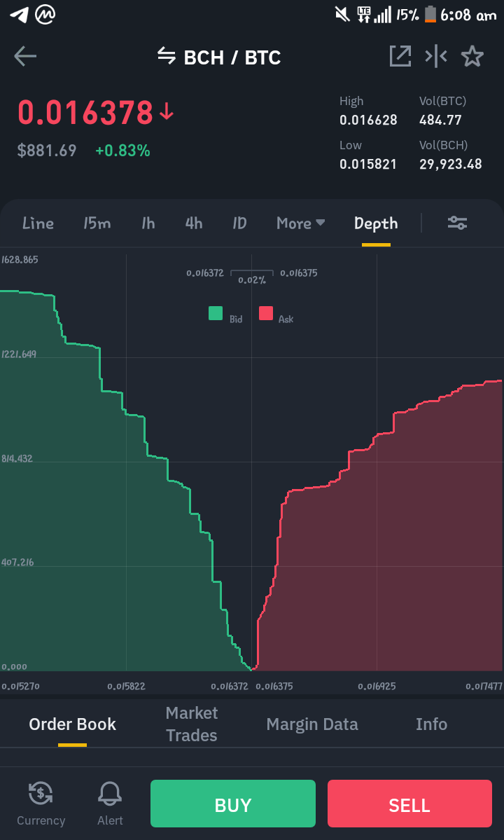Open chart settings sliders icon
This screenshot has width=504, height=840.
458,223
